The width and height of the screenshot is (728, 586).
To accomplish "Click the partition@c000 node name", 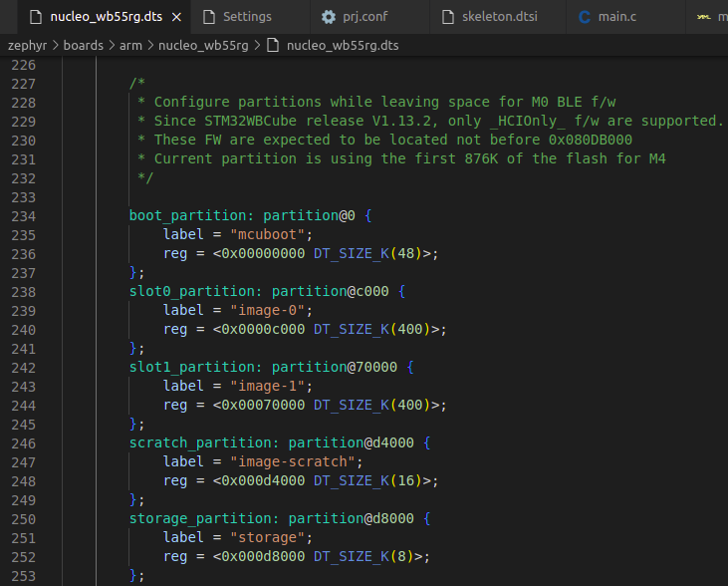I will point(330,291).
